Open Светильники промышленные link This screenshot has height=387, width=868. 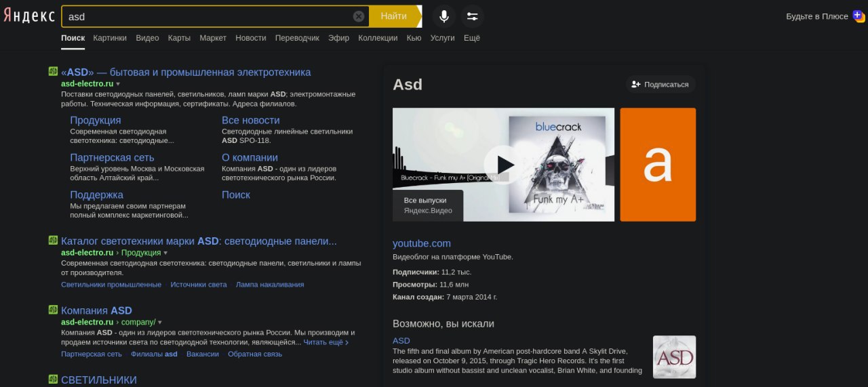(x=111, y=285)
